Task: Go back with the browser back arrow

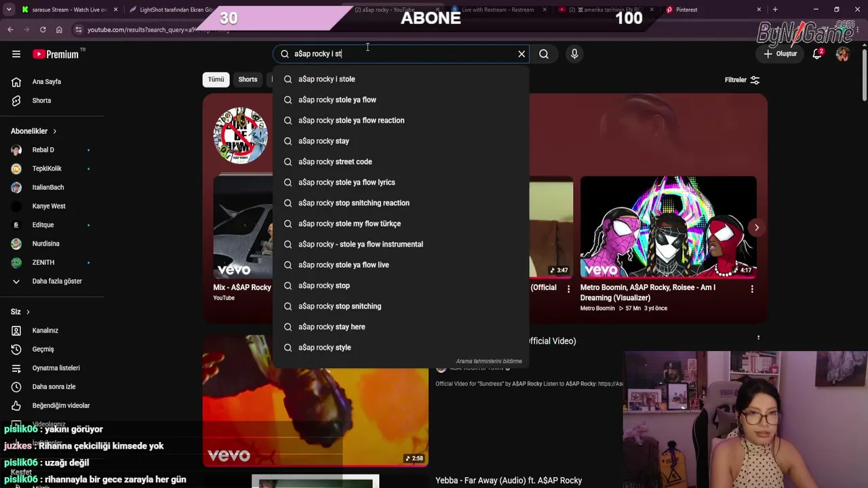Action: click(x=10, y=30)
